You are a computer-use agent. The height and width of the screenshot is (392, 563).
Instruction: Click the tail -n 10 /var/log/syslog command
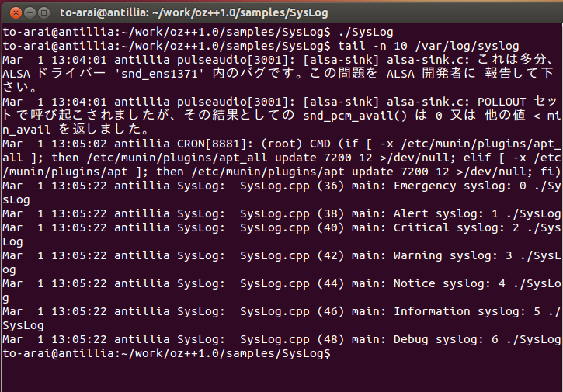click(x=429, y=47)
